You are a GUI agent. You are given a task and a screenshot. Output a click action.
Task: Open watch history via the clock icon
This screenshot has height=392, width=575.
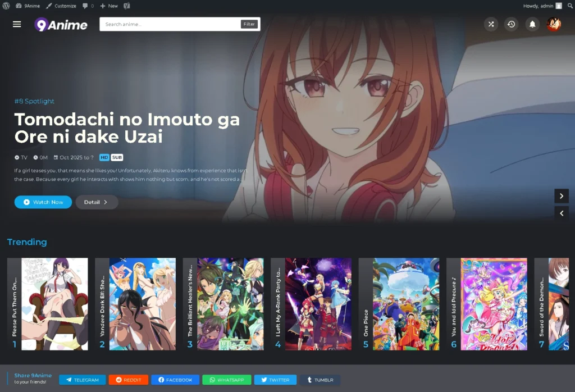click(511, 24)
